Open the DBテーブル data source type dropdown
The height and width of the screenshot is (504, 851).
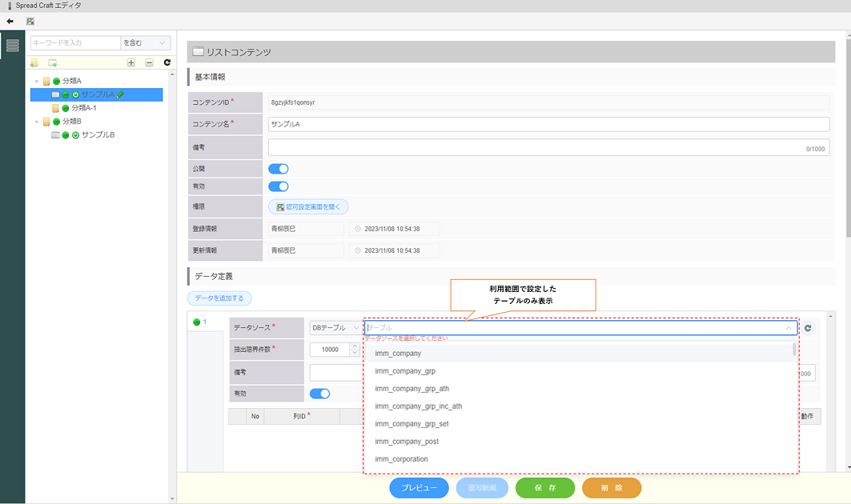pyautogui.click(x=335, y=328)
